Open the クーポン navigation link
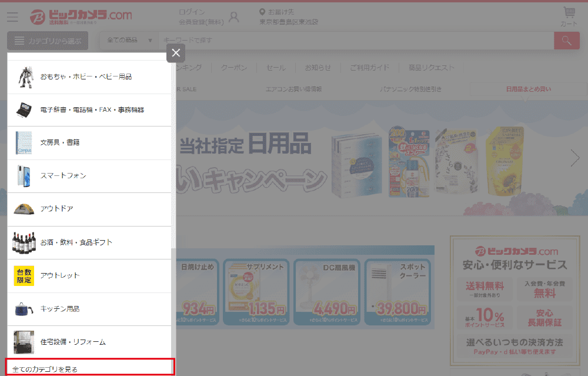Screen dimensions: 588x376 click(233, 68)
